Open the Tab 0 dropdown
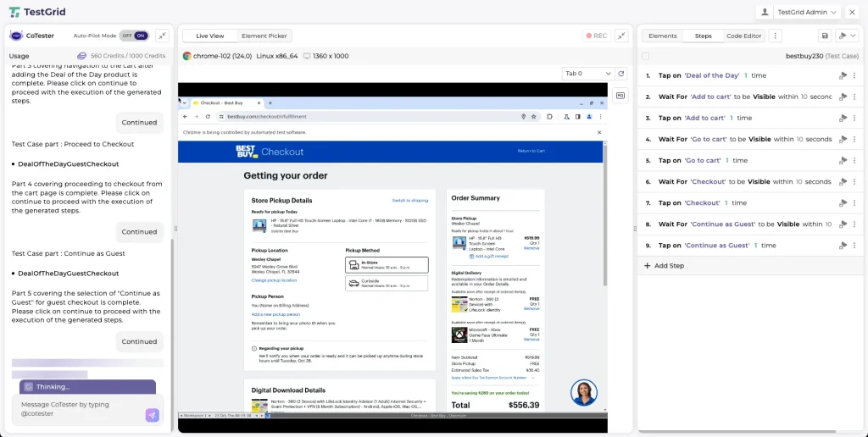The height and width of the screenshot is (437, 868). 587,73
